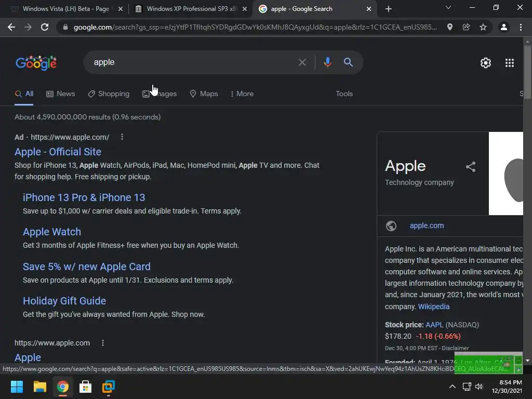Click the Chrome taskbar icon

pos(63,387)
